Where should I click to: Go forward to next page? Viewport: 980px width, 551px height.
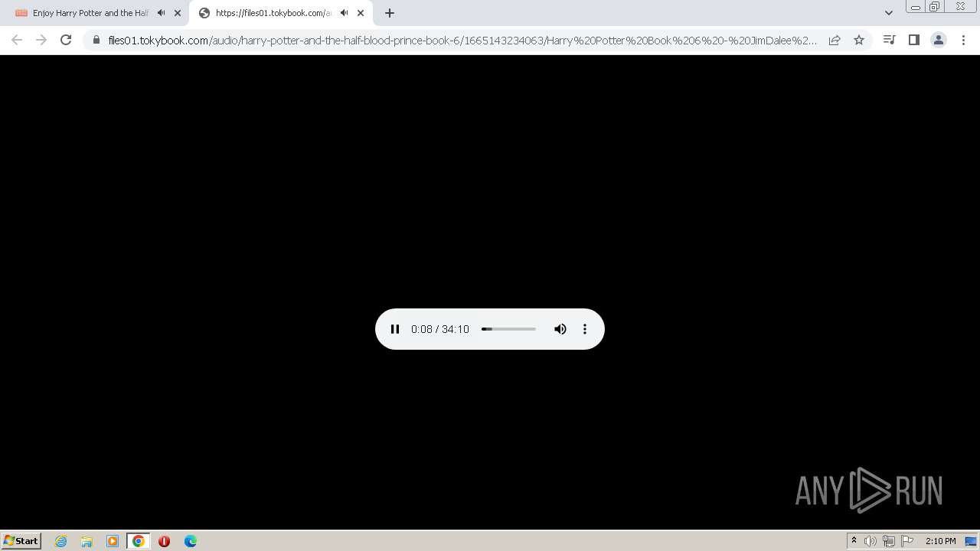click(x=41, y=40)
